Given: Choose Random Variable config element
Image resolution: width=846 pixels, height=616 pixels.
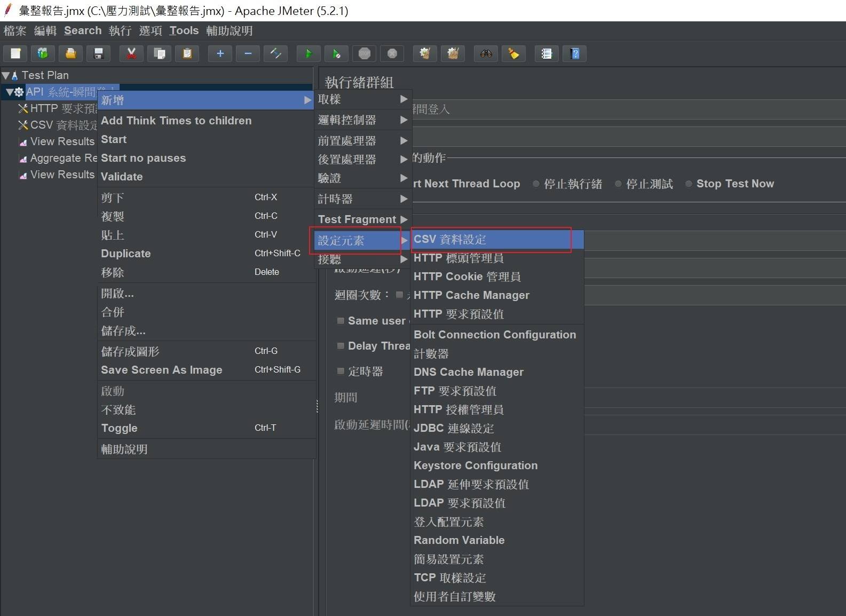Looking at the screenshot, I should coord(497,540).
